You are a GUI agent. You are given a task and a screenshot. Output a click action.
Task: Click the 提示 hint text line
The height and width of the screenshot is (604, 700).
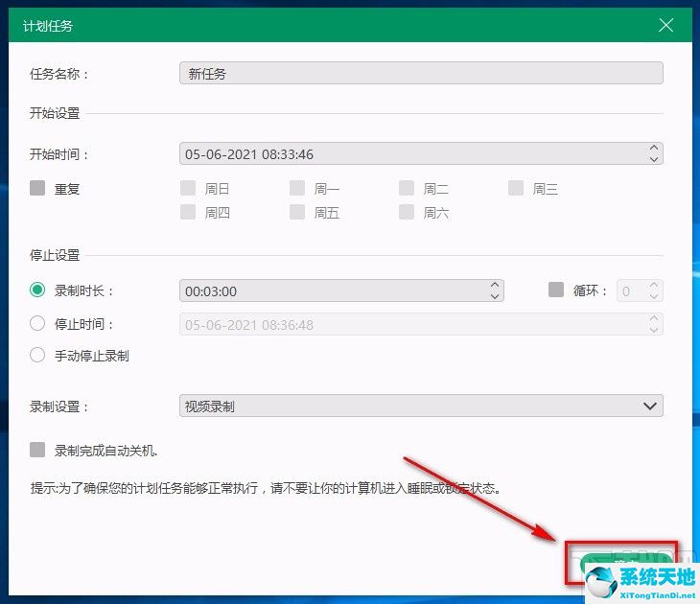click(x=266, y=488)
